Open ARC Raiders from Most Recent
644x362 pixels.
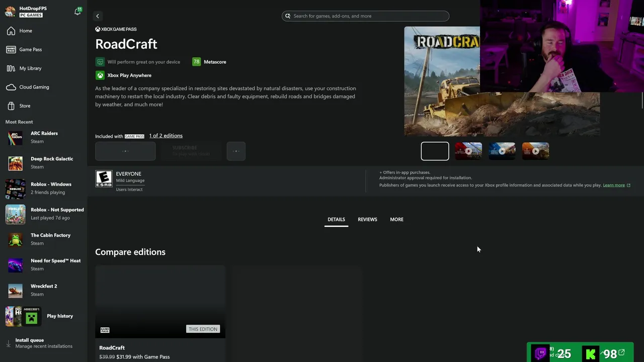[x=43, y=138]
